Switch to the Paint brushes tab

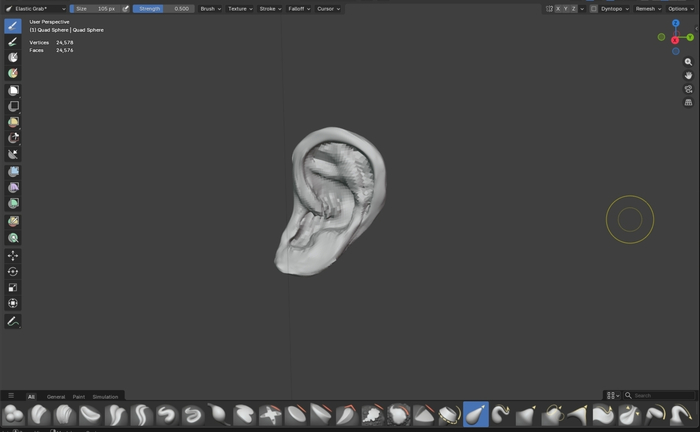pos(79,396)
